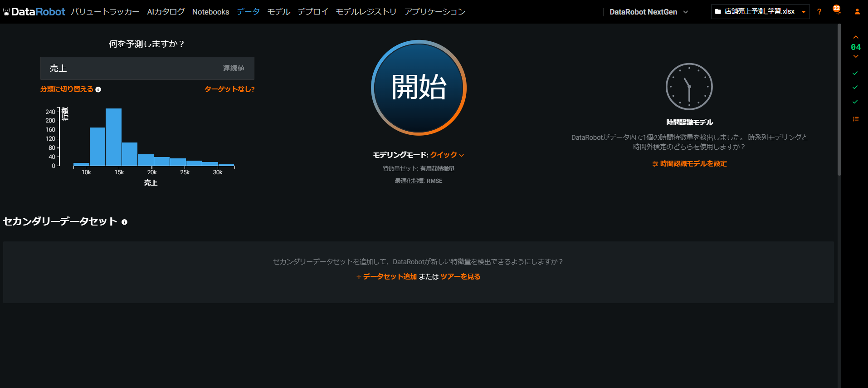The image size is (868, 388).
Task: Click the 時間認識モデルを設定 link
Action: pyautogui.click(x=689, y=163)
